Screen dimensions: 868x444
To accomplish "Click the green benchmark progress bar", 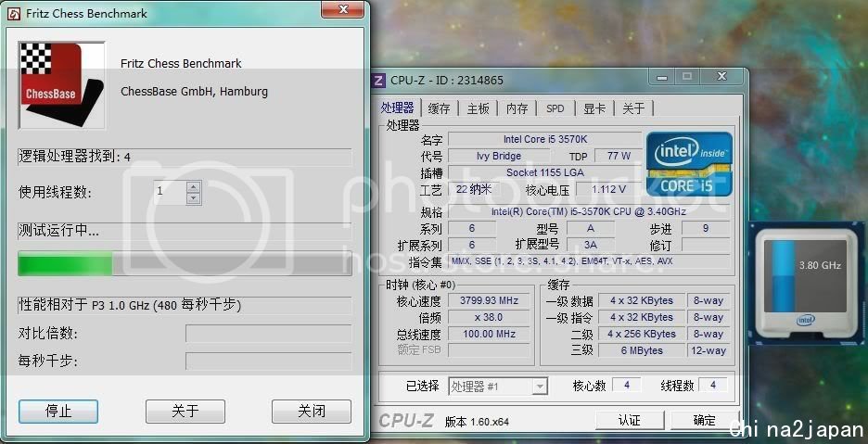I will 185,263.
